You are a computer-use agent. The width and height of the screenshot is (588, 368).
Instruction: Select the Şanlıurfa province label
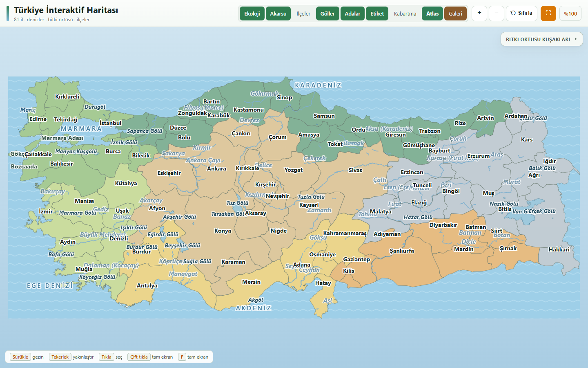point(402,251)
